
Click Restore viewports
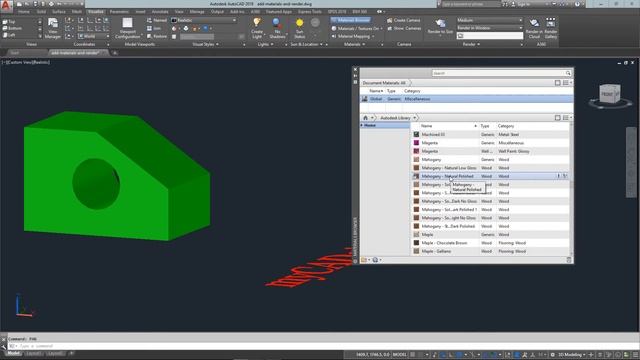[157, 36]
